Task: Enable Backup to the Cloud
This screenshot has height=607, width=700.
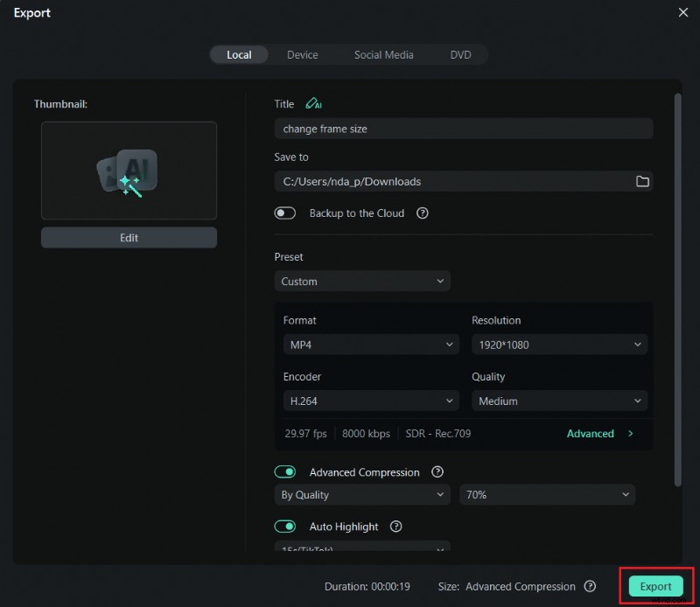Action: coord(284,213)
